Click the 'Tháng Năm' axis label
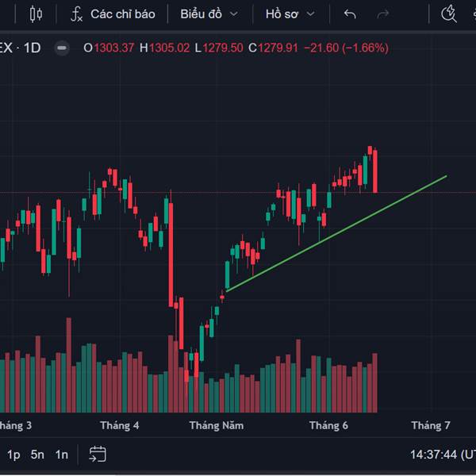The height and width of the screenshot is (476, 476). pos(217,425)
